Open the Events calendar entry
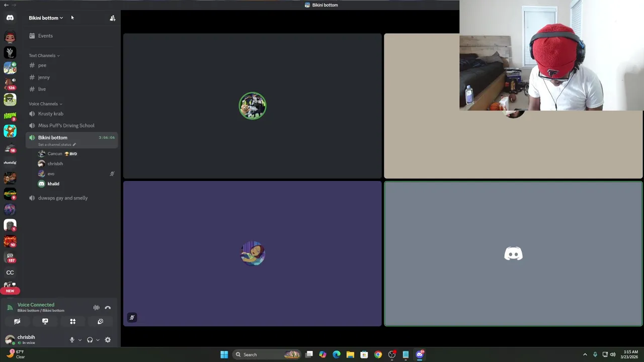644x362 pixels. pos(71,36)
